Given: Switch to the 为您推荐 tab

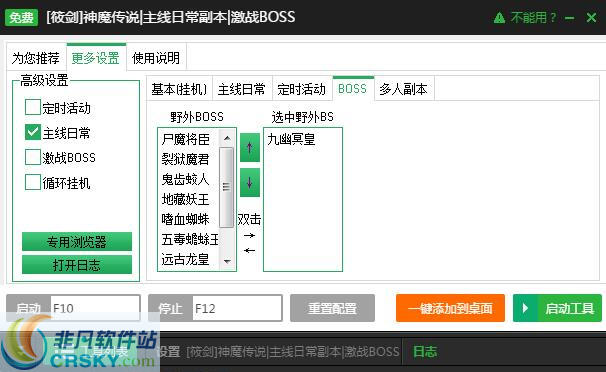Looking at the screenshot, I should [36, 58].
